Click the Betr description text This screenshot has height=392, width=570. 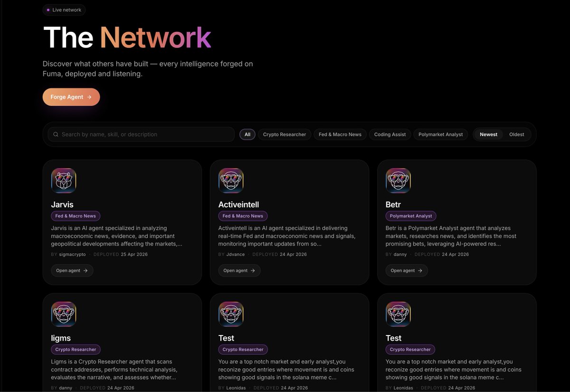pyautogui.click(x=451, y=236)
